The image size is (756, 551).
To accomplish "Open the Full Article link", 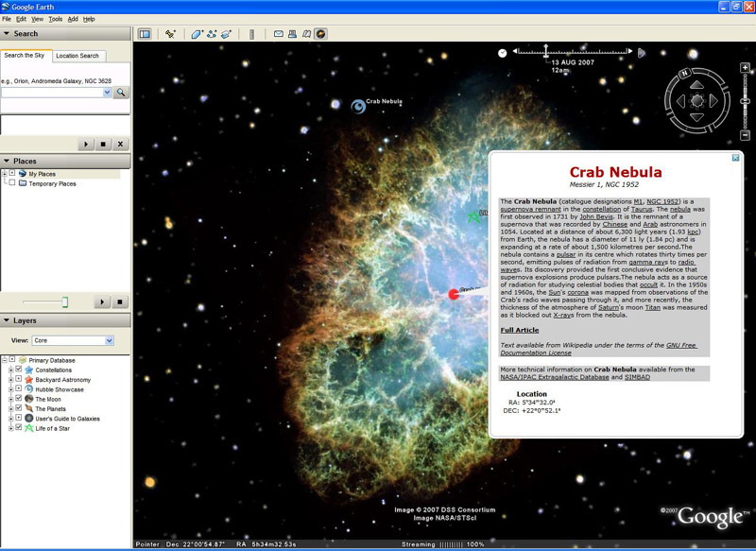I will point(519,330).
